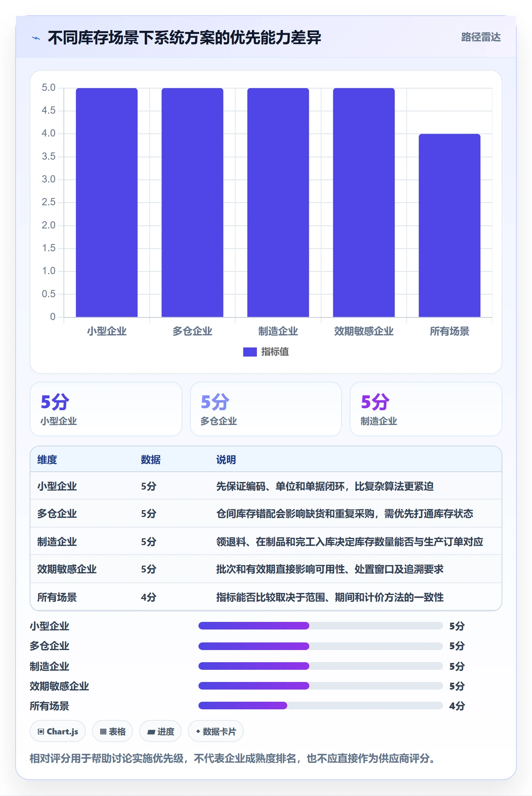This screenshot has width=532, height=796.
Task: Click the 4分 label beside 所有场景 progress
Action: [457, 706]
